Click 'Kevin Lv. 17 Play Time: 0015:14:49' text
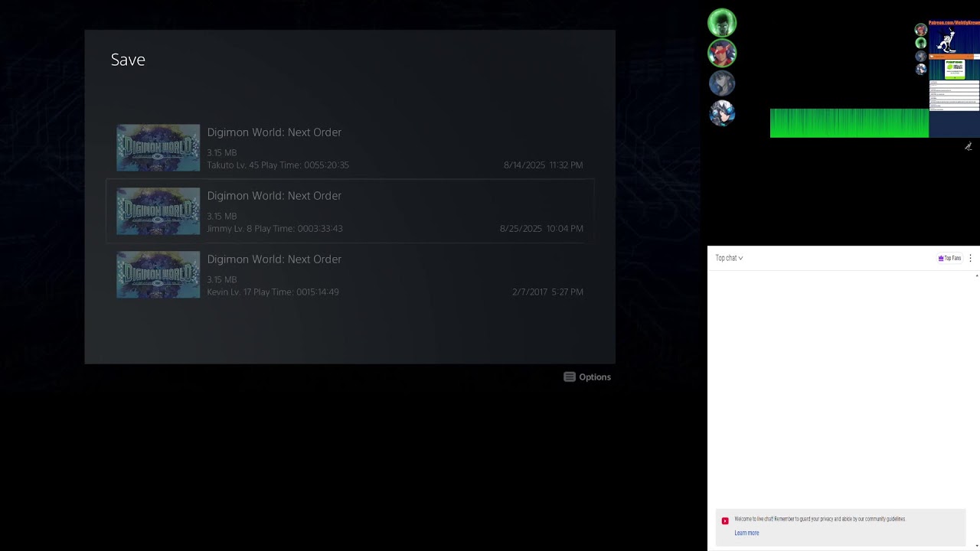The image size is (980, 551). point(273,292)
